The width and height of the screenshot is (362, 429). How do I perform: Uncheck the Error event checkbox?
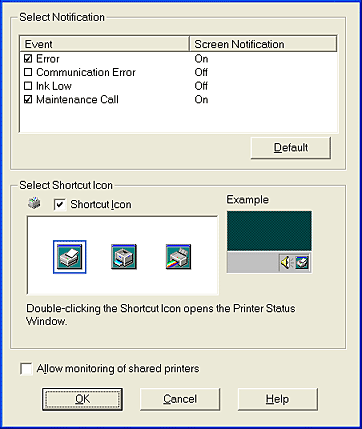click(28, 59)
